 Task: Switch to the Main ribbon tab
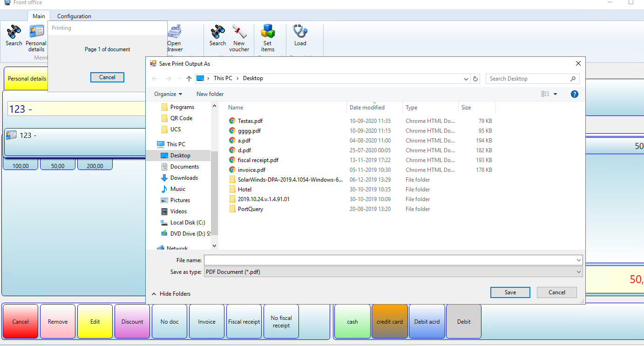39,16
